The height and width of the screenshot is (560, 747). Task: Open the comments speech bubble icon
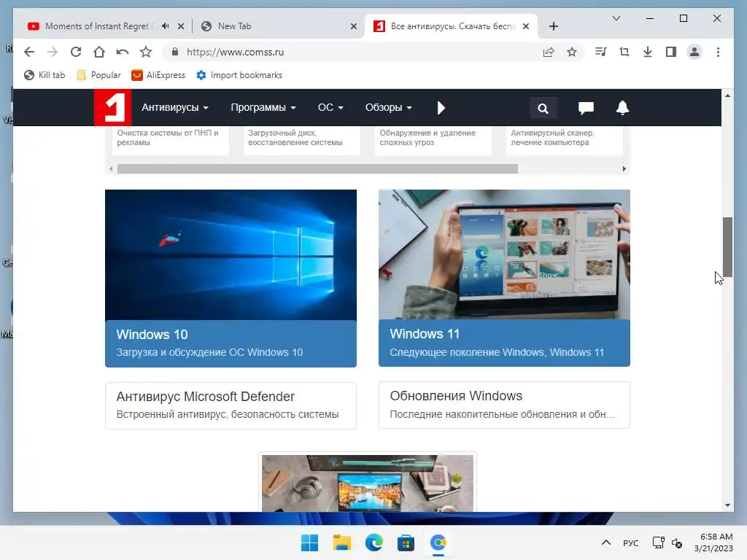pyautogui.click(x=586, y=108)
